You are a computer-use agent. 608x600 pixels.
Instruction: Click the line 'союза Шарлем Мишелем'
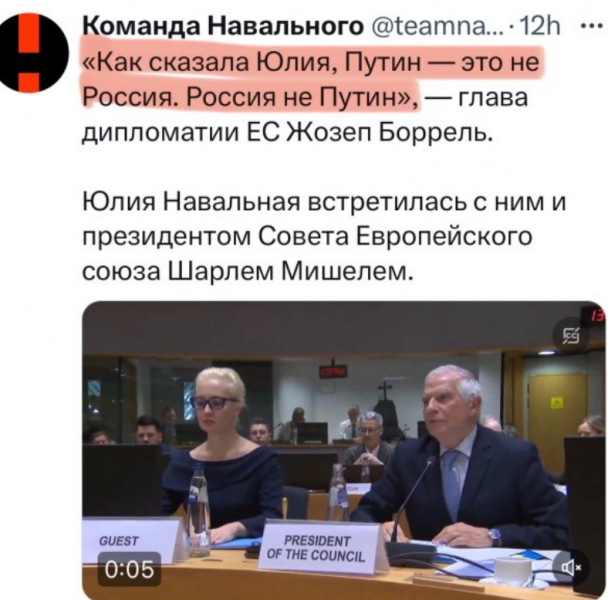point(246,270)
